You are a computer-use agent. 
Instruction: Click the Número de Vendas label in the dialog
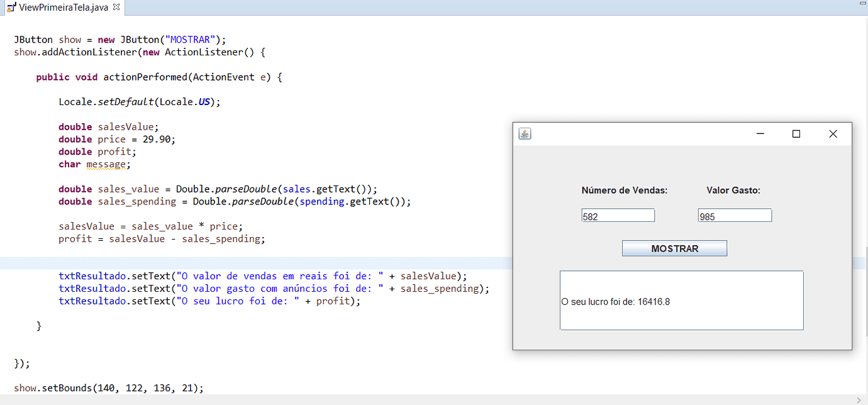pyautogui.click(x=624, y=190)
